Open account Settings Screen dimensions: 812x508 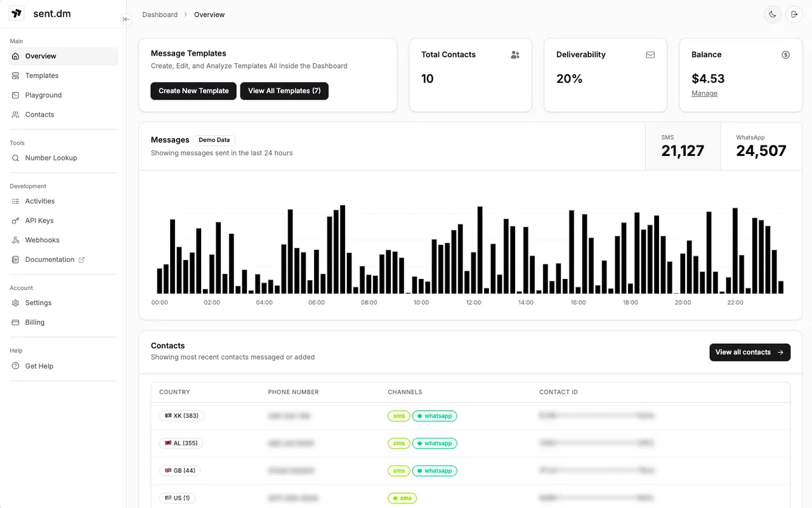(x=63, y=303)
